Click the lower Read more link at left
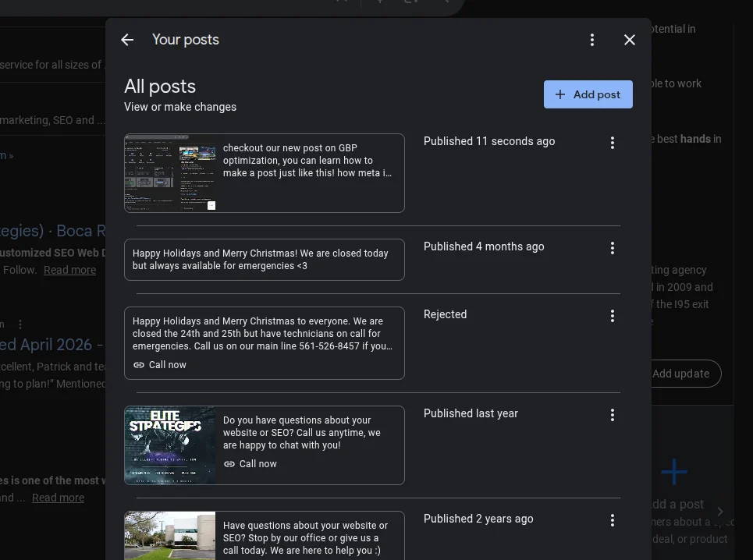753x560 pixels. 58,498
